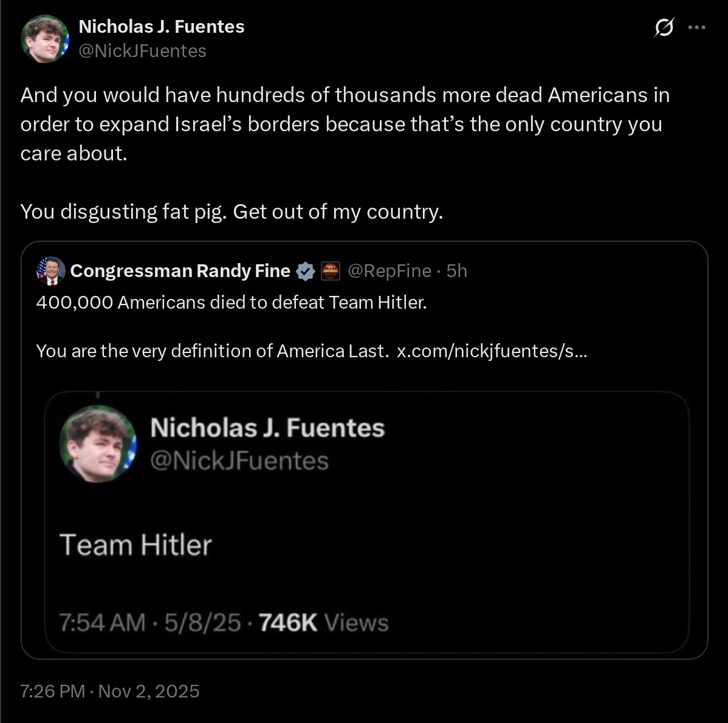Click the 7:26 PM · Nov 2, 2025 timestamp
Viewport: 728px width, 723px height.
[x=109, y=691]
